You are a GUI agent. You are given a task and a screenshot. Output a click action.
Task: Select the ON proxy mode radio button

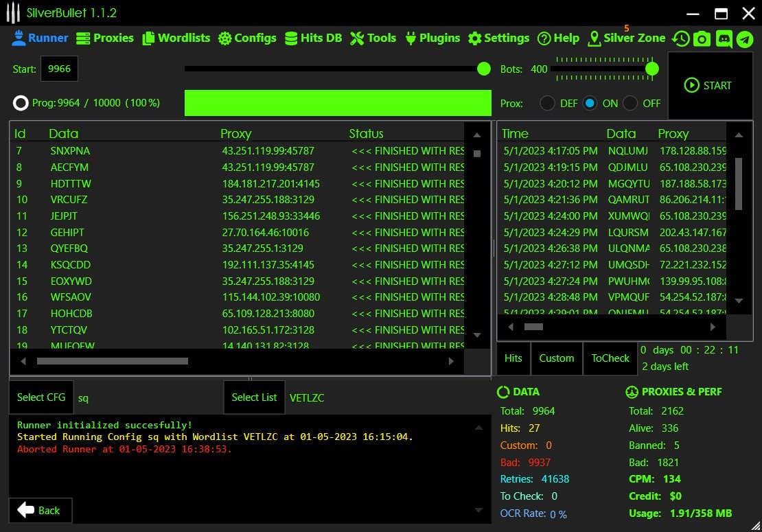pos(590,103)
